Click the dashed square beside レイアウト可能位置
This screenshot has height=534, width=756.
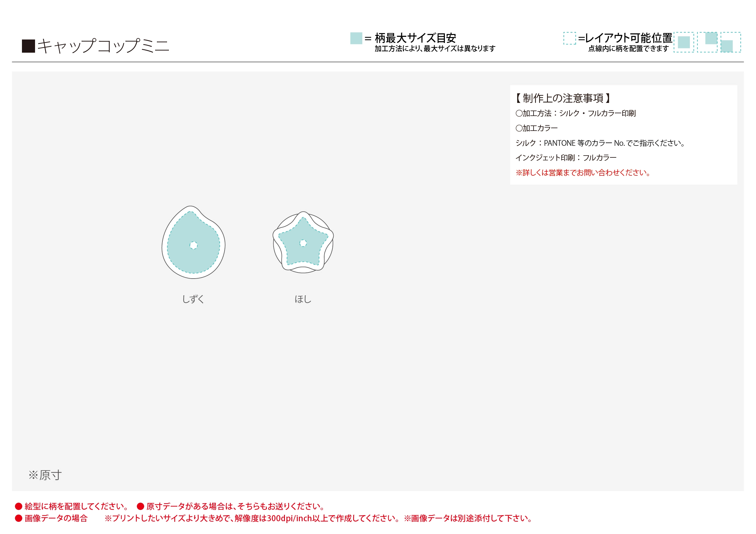click(570, 38)
